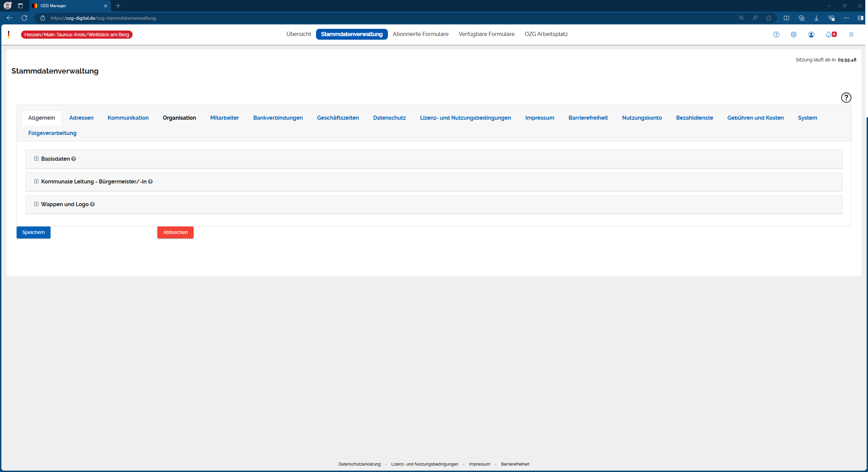Switch to the Bankverbindungen tab
Screen dimensions: 868x472
[278, 118]
